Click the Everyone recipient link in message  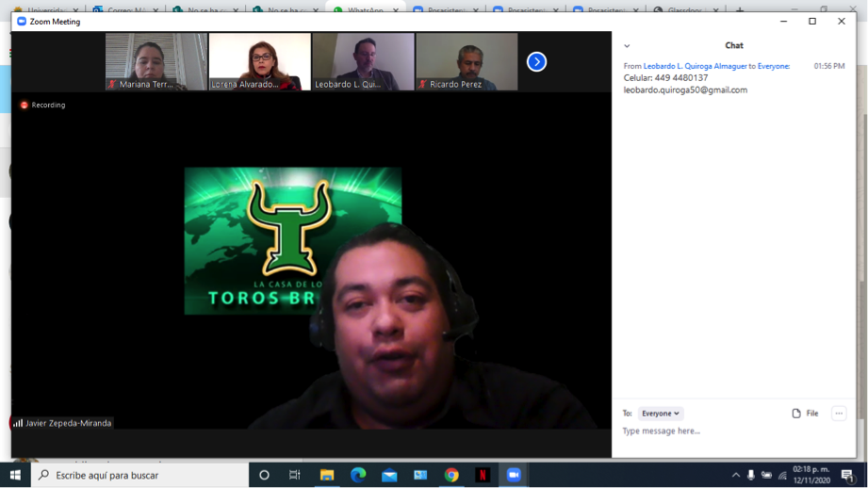(x=773, y=66)
